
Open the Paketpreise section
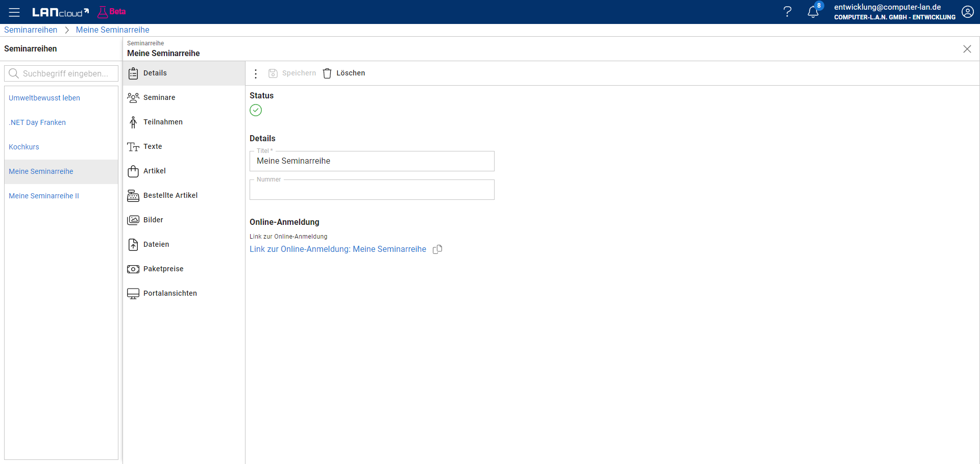pos(184,269)
